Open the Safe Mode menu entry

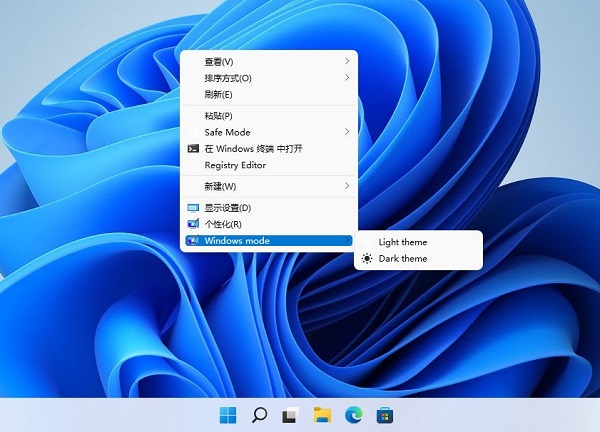point(269,132)
